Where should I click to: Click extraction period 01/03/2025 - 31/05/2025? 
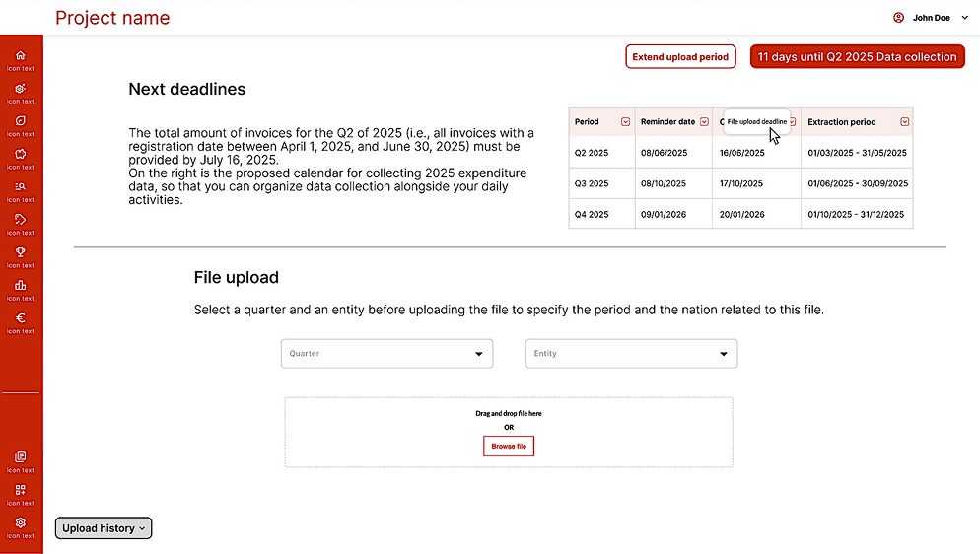[x=857, y=153]
